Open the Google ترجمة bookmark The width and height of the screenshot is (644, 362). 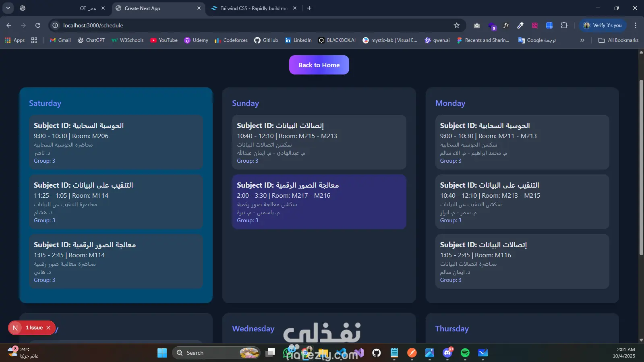coord(537,40)
